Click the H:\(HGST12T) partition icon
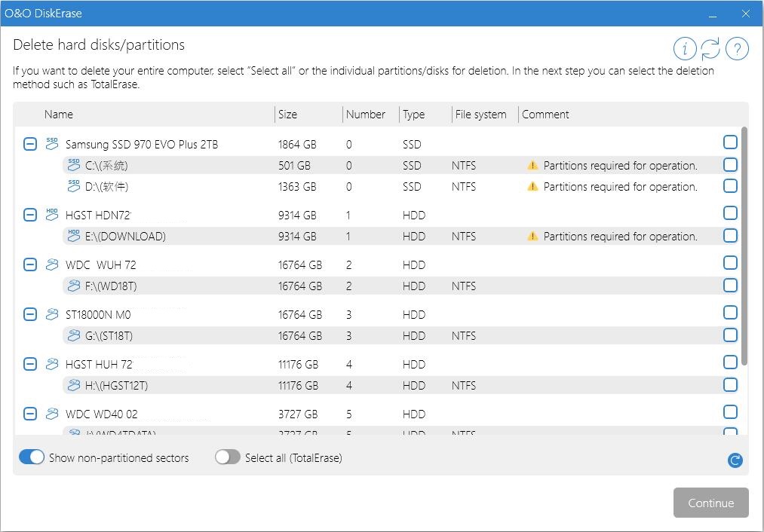Viewport: 764px width, 532px height. click(x=74, y=385)
